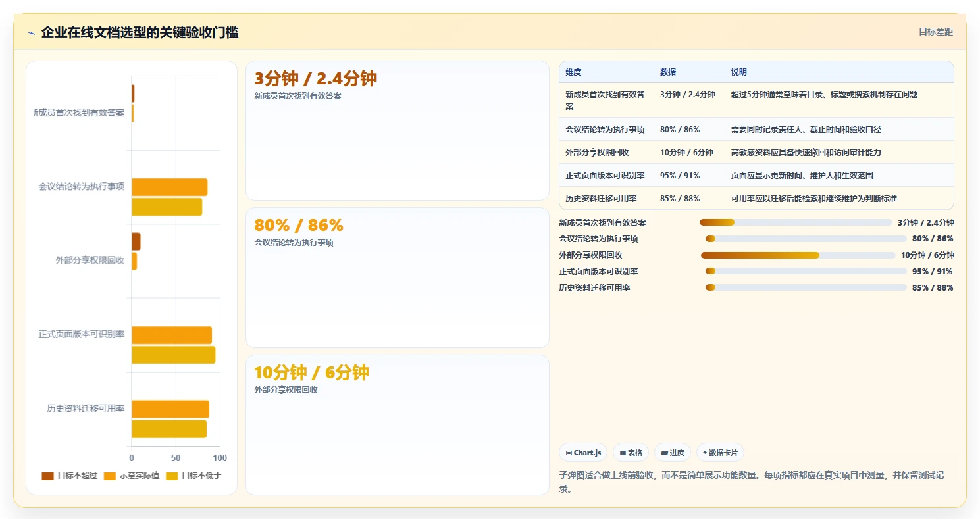The image size is (980, 519).
Task: Click the 历史资料迁移可用率 progress bar
Action: (x=806, y=287)
